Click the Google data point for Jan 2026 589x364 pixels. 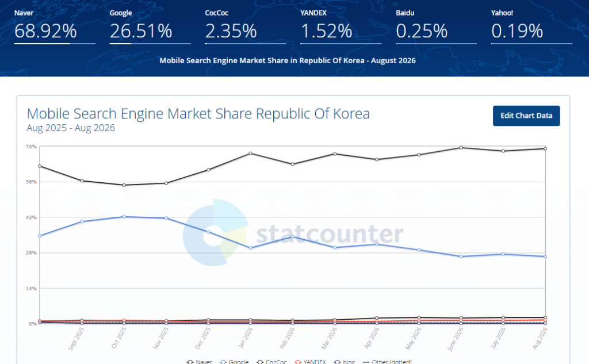click(x=251, y=248)
